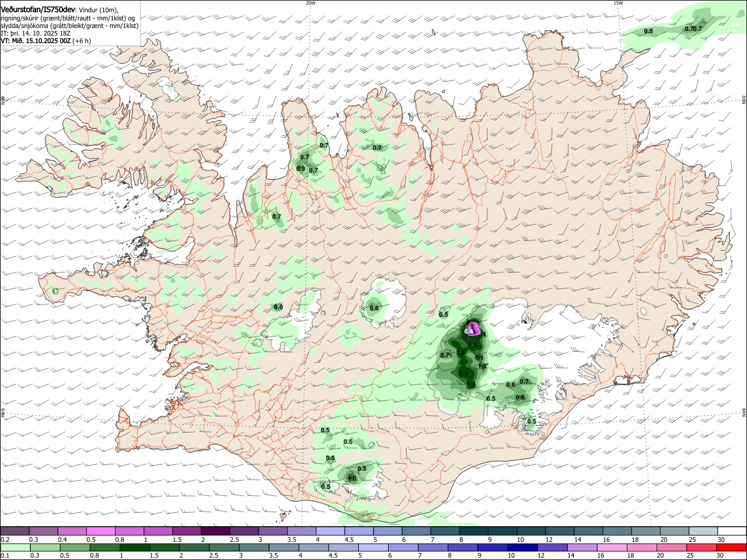This screenshot has width=747, height=560.
Task: Select the hot pink swatch labelled 20
Action: [x=672, y=548]
